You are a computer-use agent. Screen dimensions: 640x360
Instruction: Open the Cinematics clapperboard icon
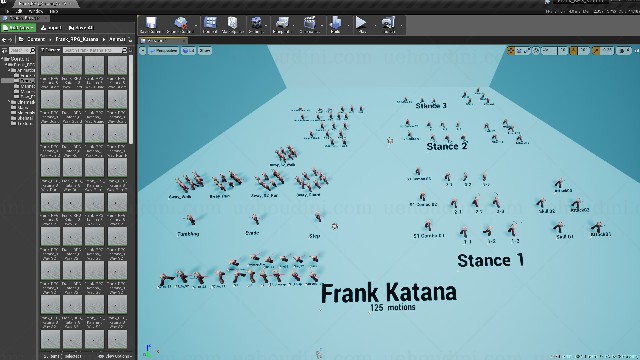309,24
